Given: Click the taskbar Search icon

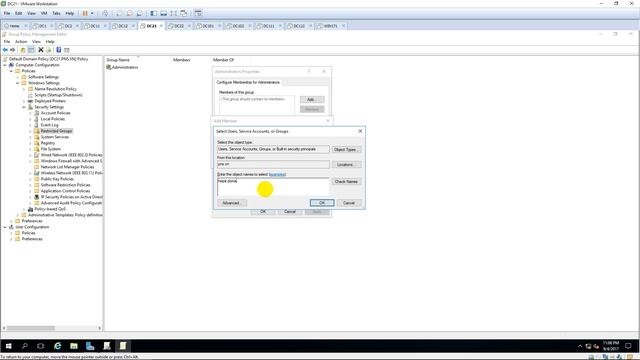Looking at the screenshot, I should click(24, 346).
